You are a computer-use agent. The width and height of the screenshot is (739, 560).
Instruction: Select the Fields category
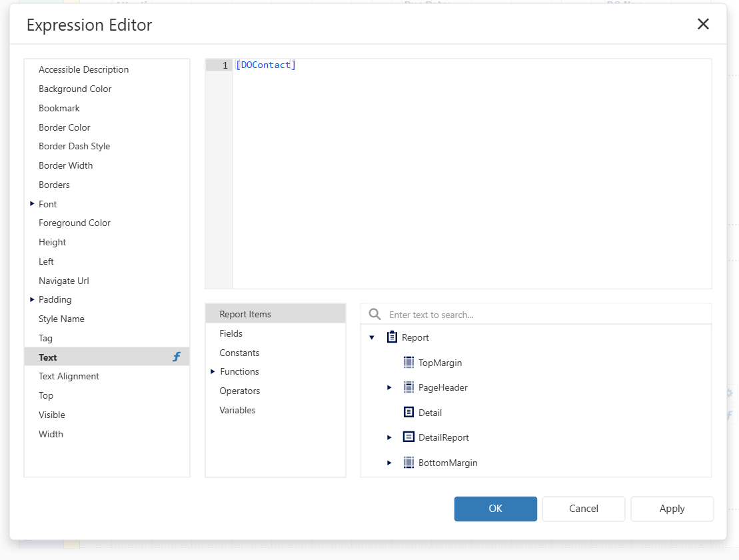231,333
